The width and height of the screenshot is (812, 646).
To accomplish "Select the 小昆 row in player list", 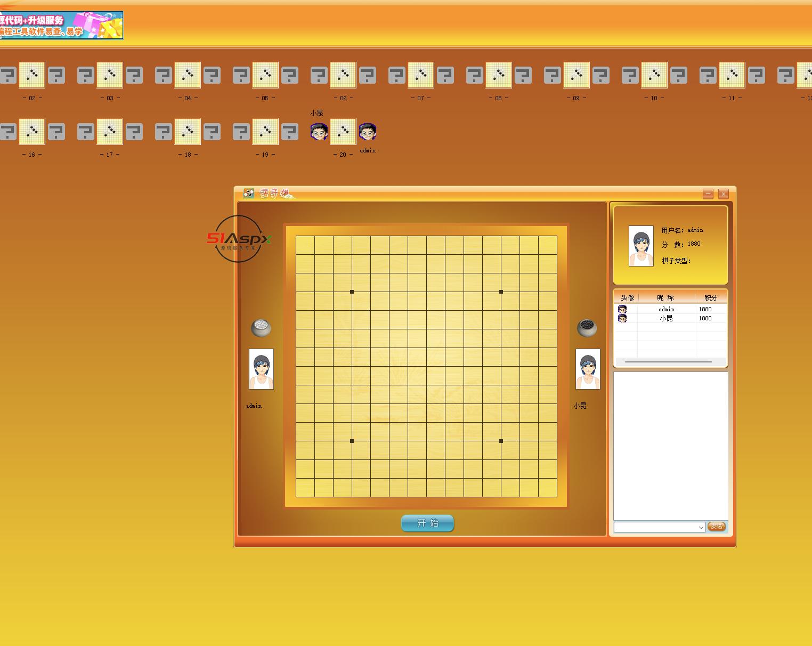I will tap(671, 318).
